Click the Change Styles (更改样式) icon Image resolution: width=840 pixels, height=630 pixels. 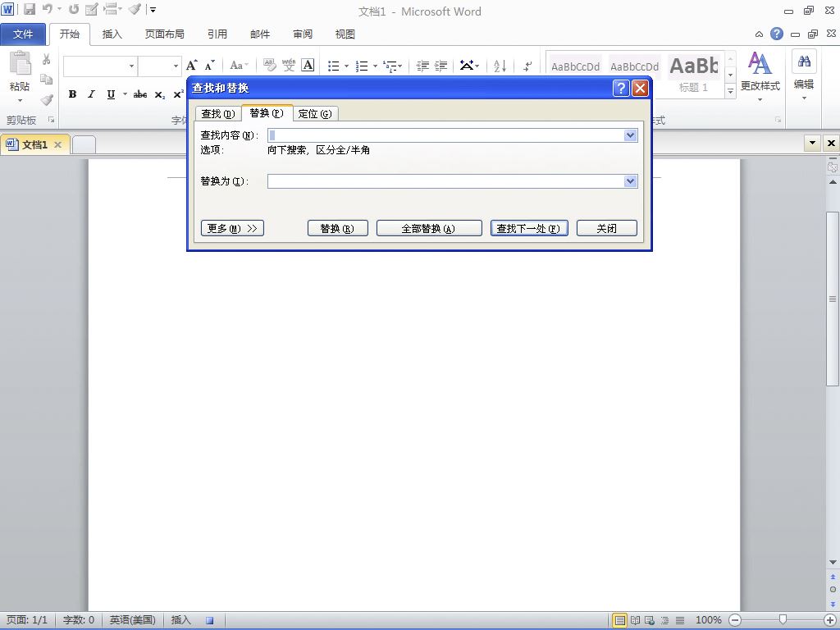point(760,63)
